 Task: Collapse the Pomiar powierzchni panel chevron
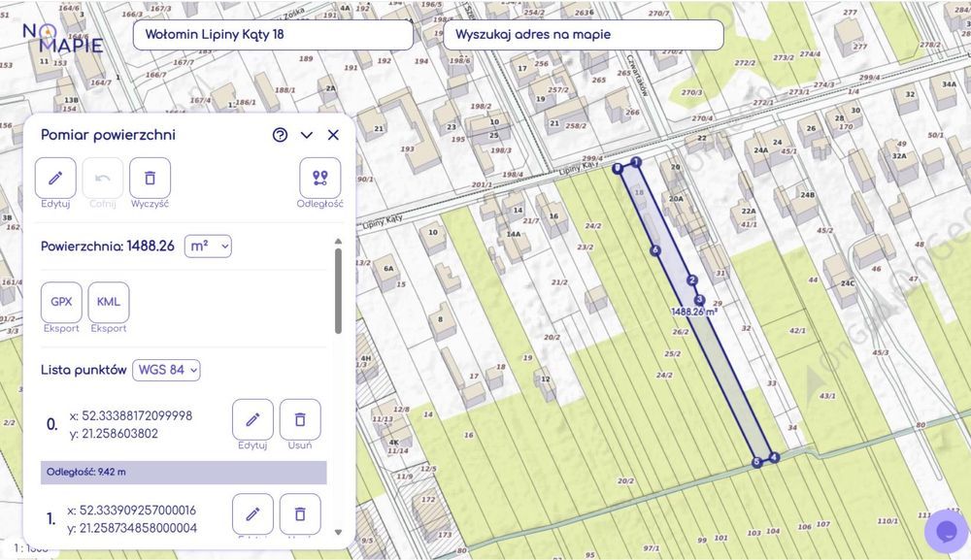tap(307, 135)
